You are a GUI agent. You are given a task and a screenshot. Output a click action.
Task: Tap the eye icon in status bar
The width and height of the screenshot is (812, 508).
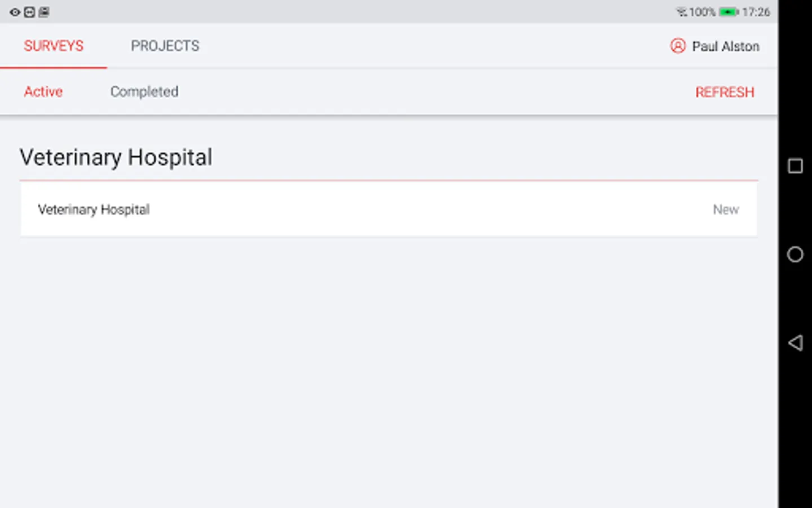click(x=15, y=12)
